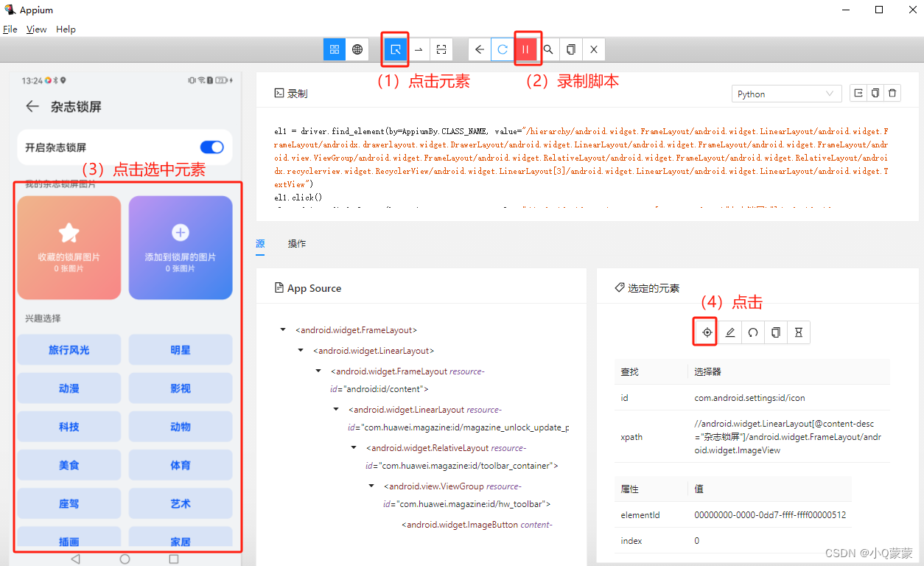The width and height of the screenshot is (924, 566).
Task: Copy the XML source to clipboard
Action: pyautogui.click(x=571, y=49)
